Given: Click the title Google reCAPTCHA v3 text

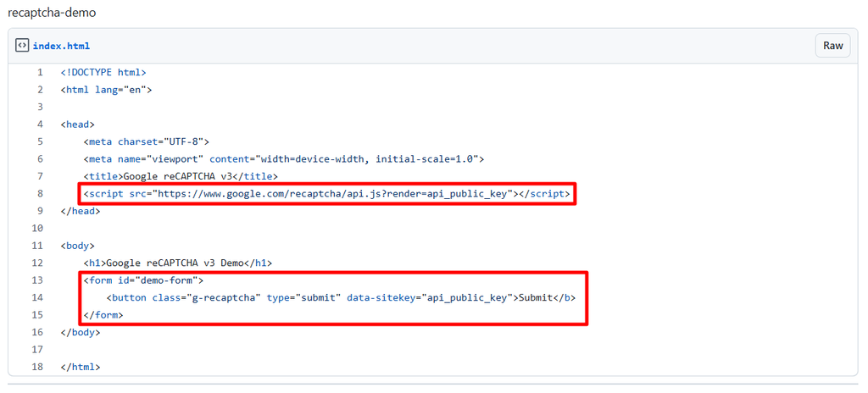Looking at the screenshot, I should pos(181,176).
